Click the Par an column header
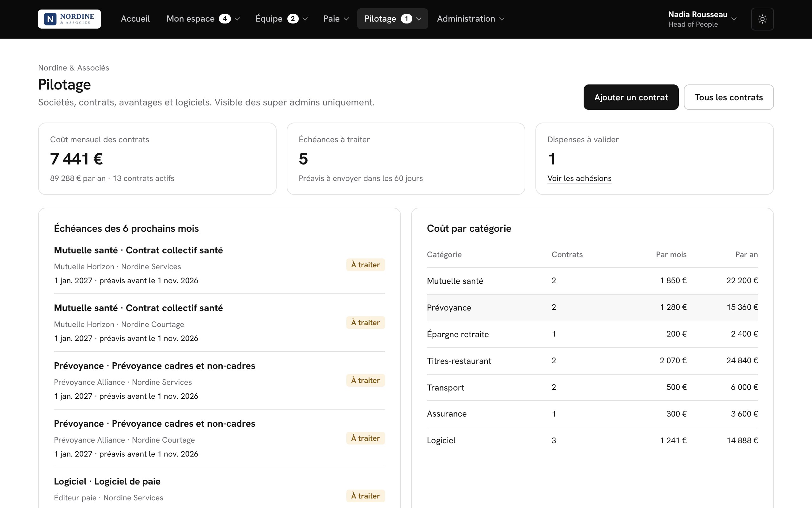This screenshot has width=812, height=508. click(747, 254)
